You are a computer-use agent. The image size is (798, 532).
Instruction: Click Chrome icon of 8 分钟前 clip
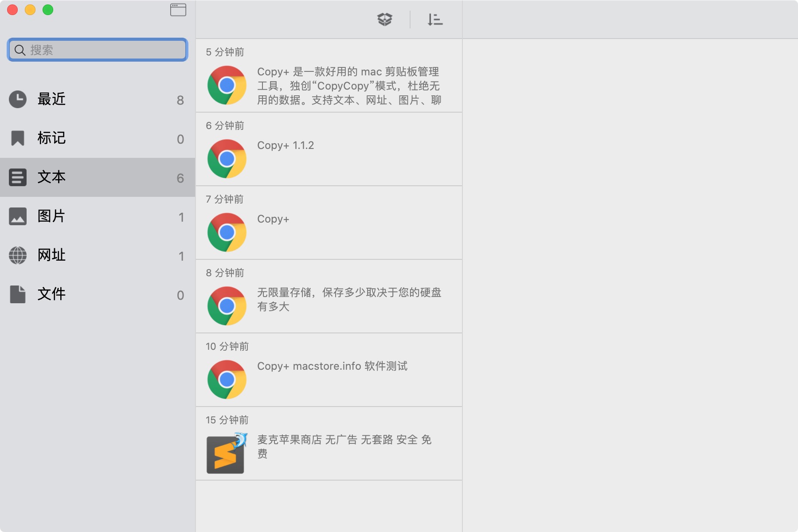coord(227,306)
